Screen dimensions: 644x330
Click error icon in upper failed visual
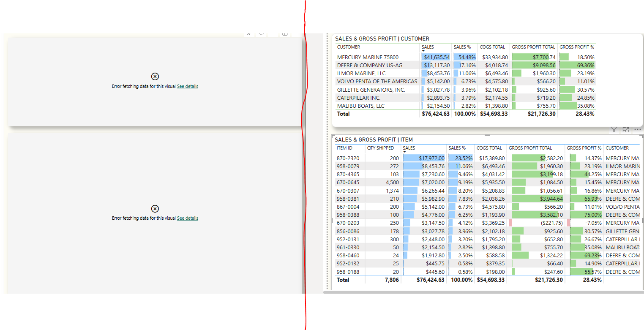(155, 76)
